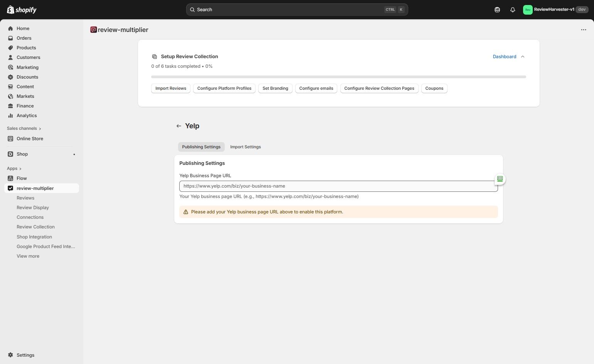Viewport: 594px width, 364px height.
Task: Click the green assistant icon beside the URL field
Action: (x=500, y=179)
